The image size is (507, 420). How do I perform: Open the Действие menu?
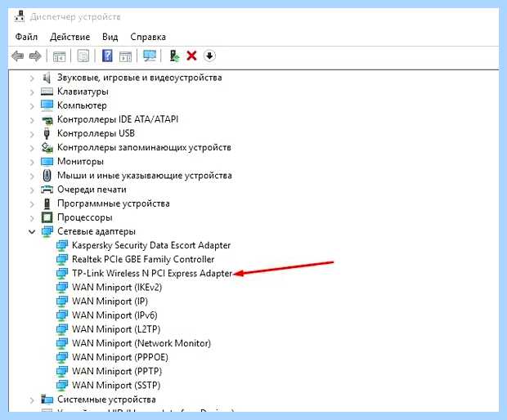click(70, 37)
